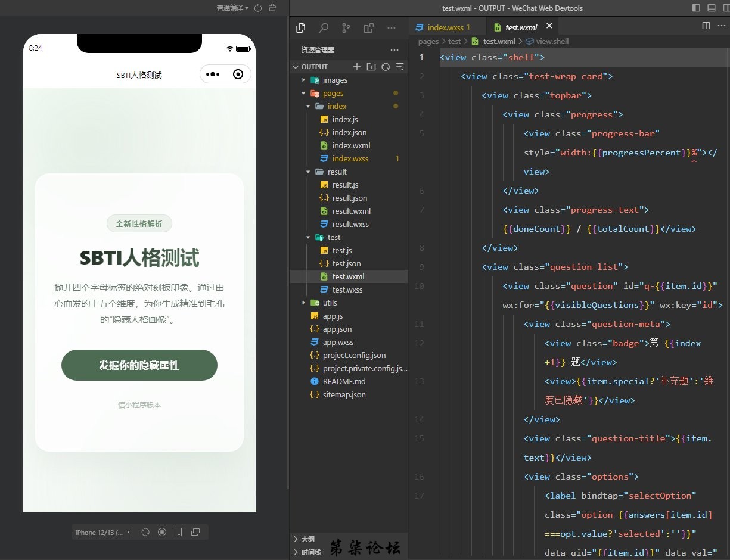Open the 普通编译 compile mode dropdown
Image resolution: width=730 pixels, height=560 pixels.
233,8
